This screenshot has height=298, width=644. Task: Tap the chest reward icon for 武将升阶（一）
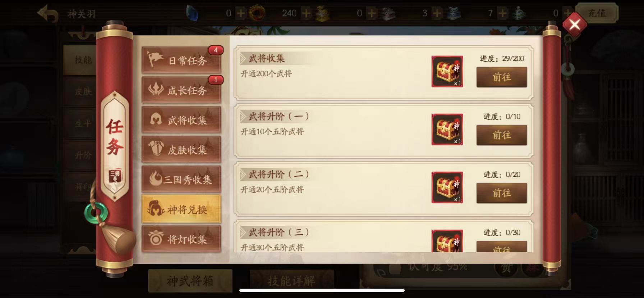[x=447, y=130]
